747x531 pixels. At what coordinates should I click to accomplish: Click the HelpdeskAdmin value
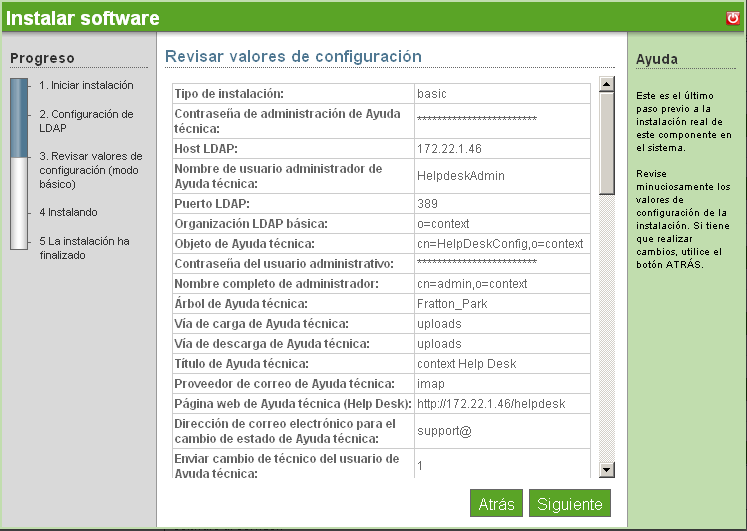point(461,176)
